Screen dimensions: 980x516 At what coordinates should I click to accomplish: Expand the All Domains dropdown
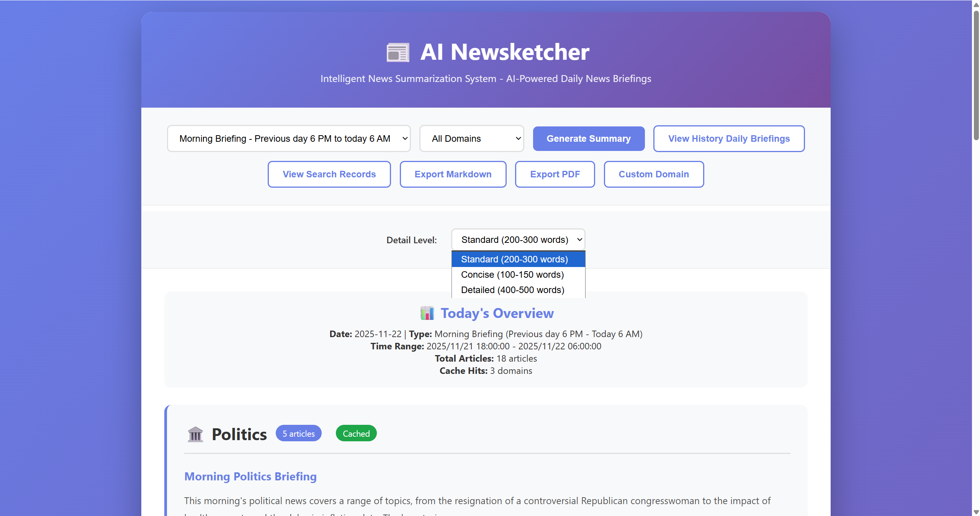click(471, 138)
